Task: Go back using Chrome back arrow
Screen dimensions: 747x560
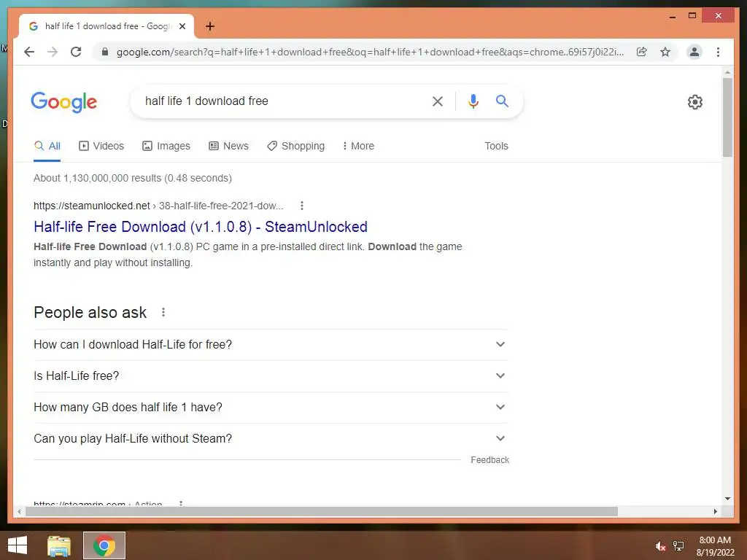Action: [x=29, y=52]
